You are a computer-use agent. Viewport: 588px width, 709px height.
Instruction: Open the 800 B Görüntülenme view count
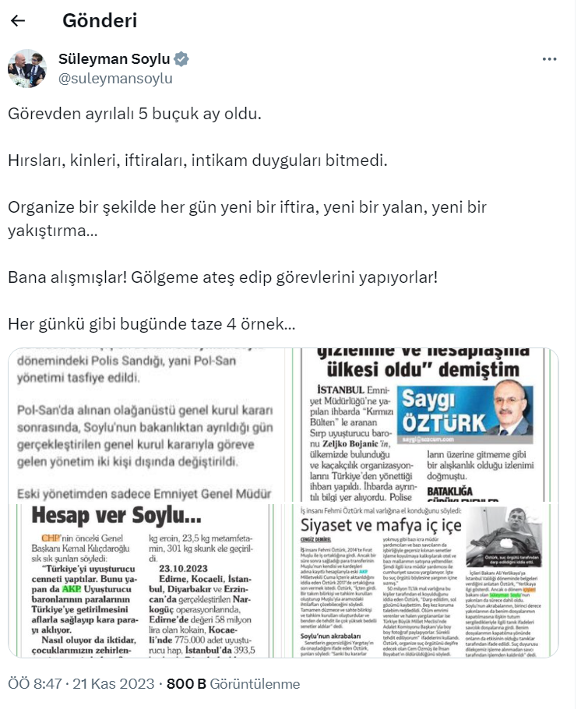(233, 684)
